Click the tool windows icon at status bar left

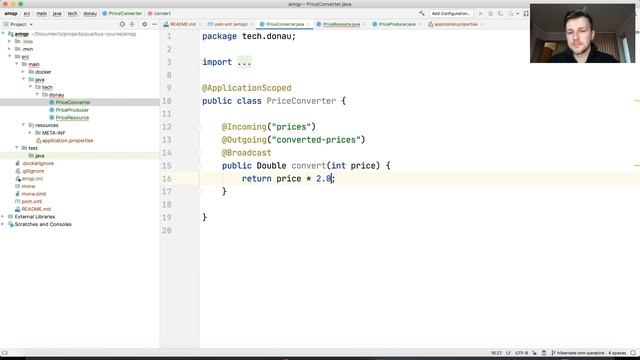tap(4, 353)
